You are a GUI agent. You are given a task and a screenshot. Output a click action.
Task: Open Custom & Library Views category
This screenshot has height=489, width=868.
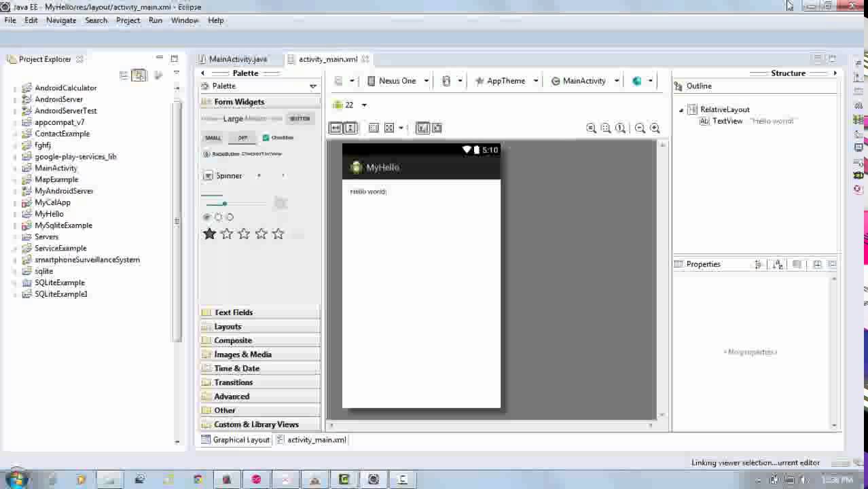coord(260,424)
